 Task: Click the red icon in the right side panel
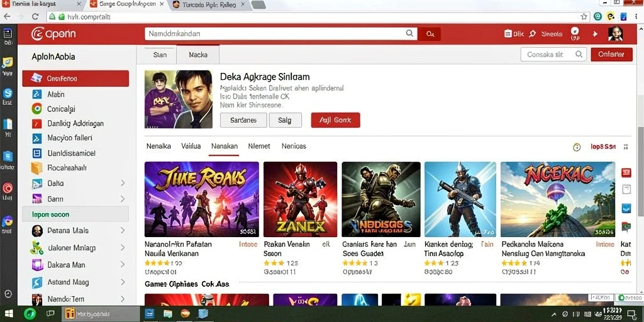tap(626, 172)
